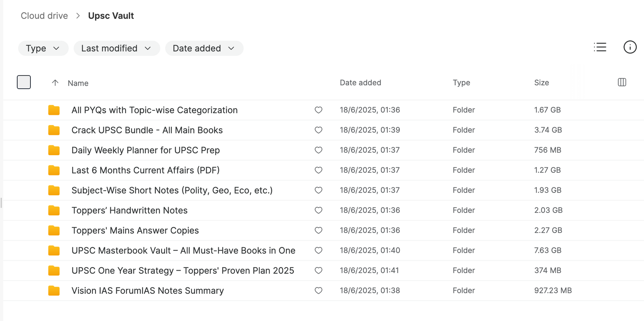The height and width of the screenshot is (321, 644).
Task: Click folder icon for Daily Weekly Planner
Action: pos(54,150)
